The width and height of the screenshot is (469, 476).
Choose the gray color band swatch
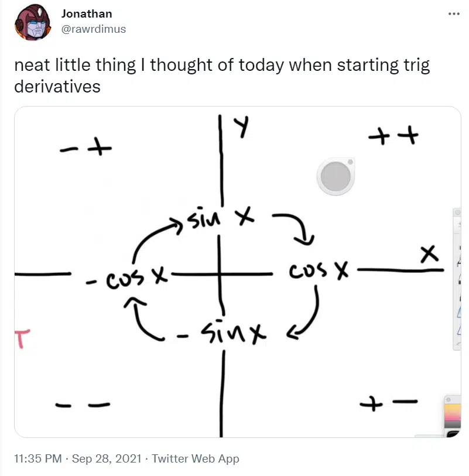click(453, 424)
